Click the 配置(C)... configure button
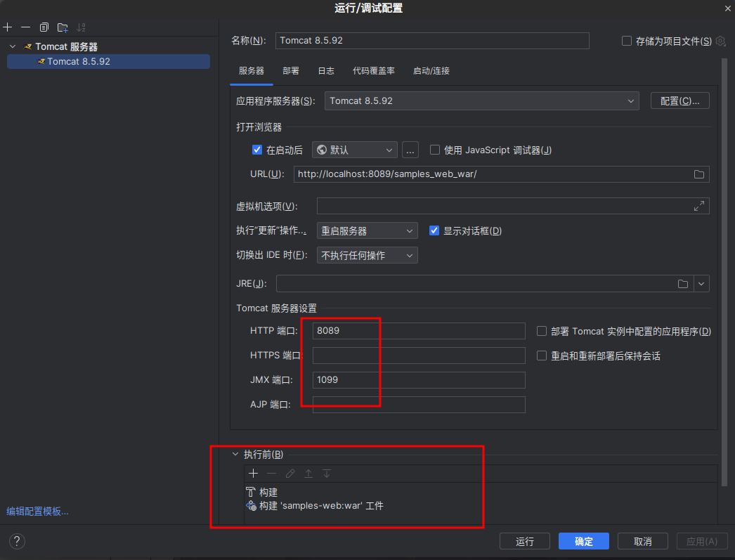The height and width of the screenshot is (560, 735). pos(679,100)
